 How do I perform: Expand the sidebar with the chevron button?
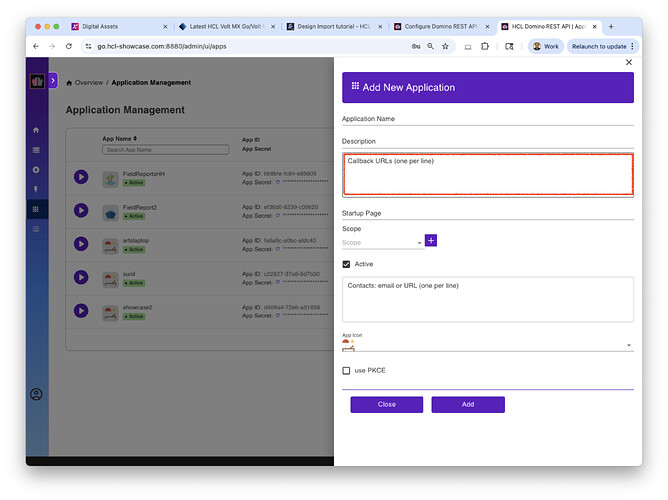53,80
